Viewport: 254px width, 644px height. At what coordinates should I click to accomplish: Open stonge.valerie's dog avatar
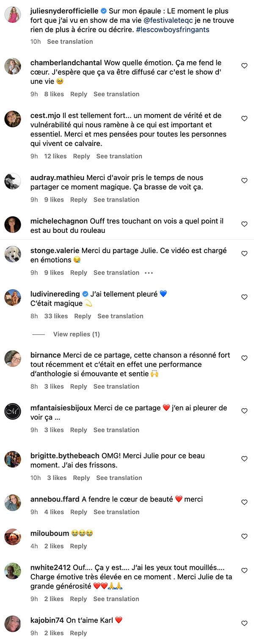pos(13,254)
